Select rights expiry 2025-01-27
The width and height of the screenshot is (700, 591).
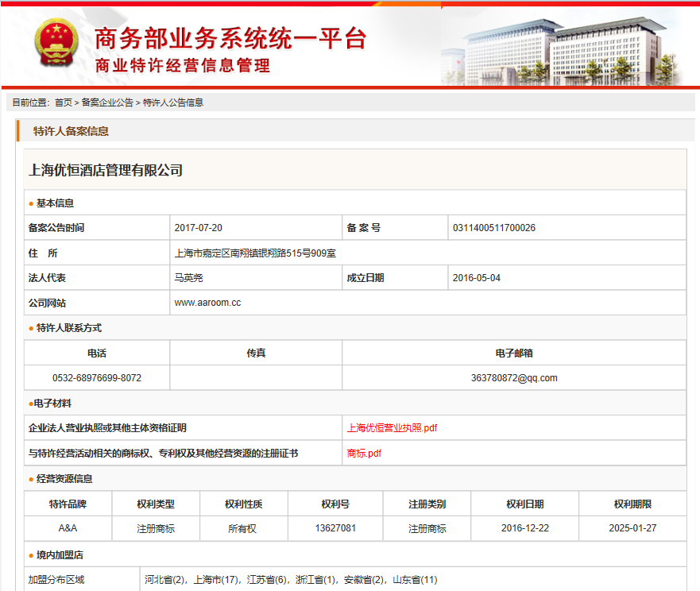(632, 528)
